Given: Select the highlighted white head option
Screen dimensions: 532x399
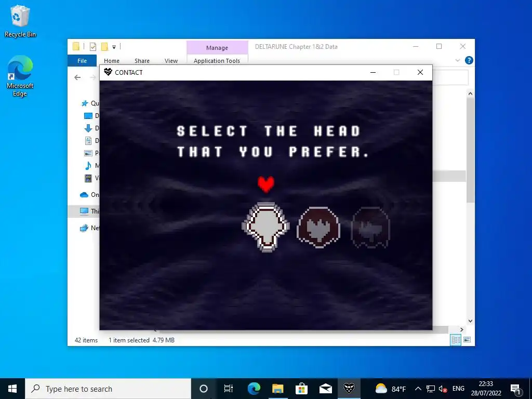Looking at the screenshot, I should pos(265,227).
